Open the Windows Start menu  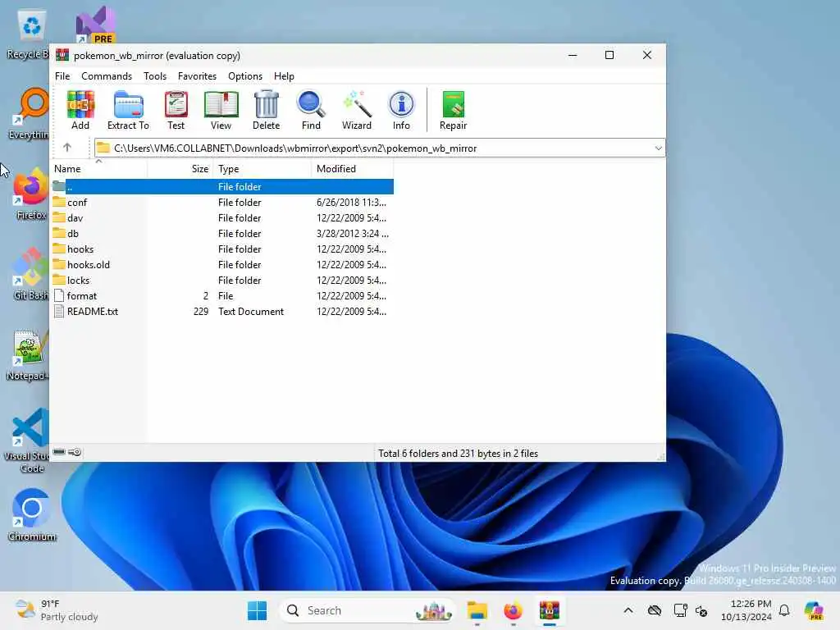[257, 610]
